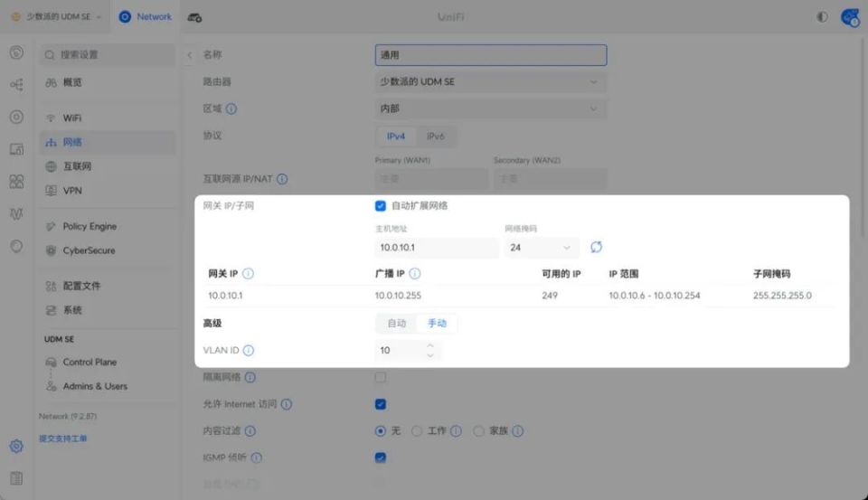Show info icon beside 工作 filter option

[x=456, y=430]
